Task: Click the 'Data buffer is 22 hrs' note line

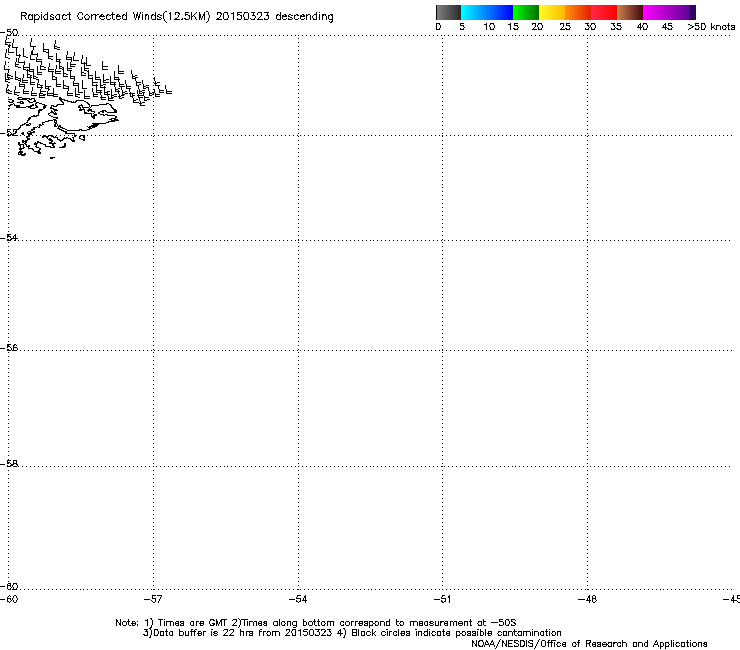Action: click(x=238, y=633)
